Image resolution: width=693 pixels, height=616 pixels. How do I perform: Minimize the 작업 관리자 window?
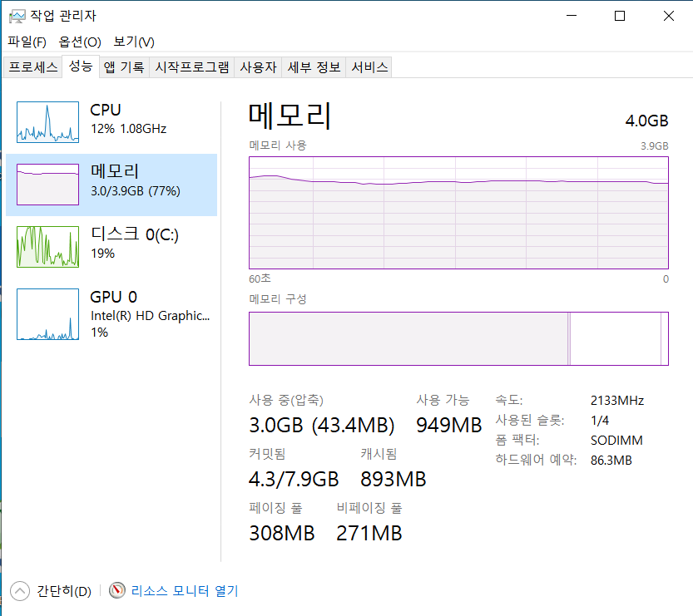pyautogui.click(x=572, y=16)
